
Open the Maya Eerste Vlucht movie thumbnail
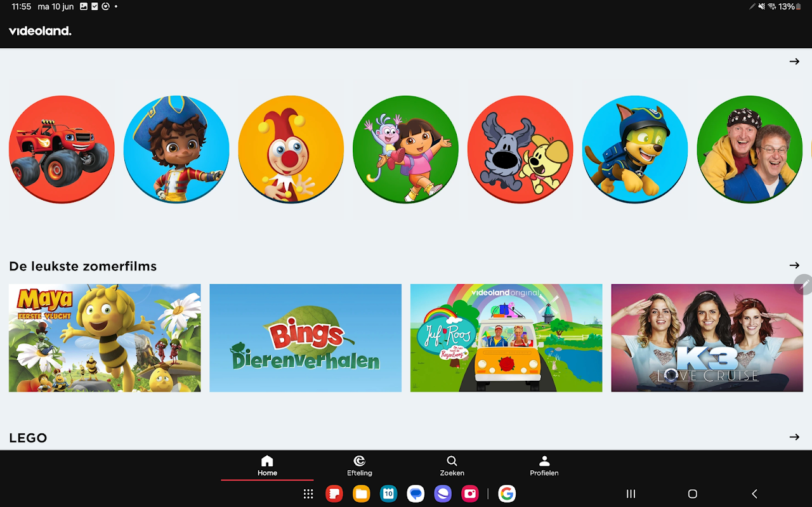pos(105,338)
